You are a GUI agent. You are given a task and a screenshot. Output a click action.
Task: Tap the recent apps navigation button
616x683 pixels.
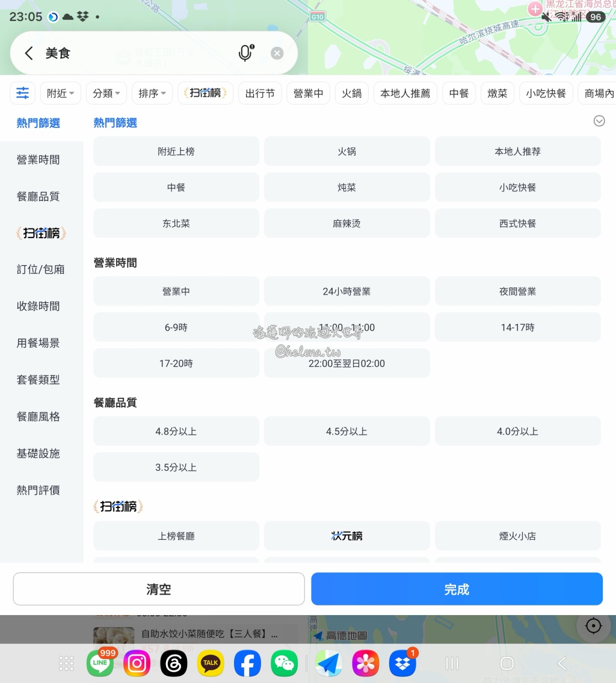(x=452, y=663)
